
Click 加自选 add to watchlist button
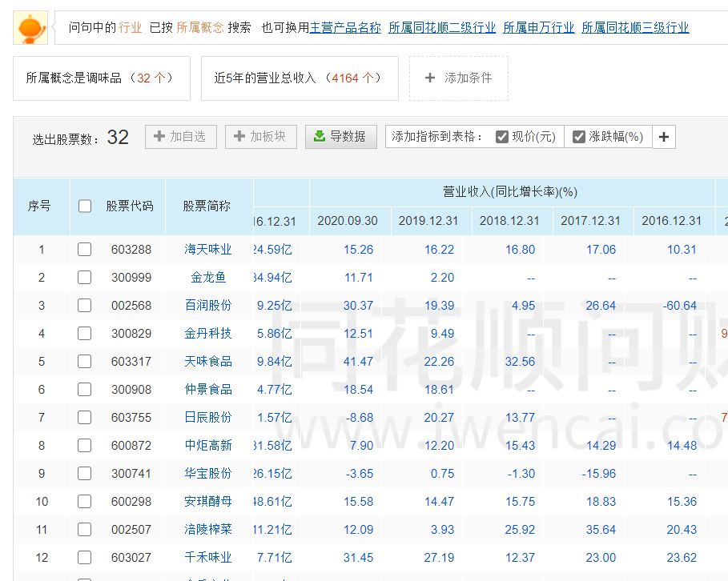(181, 136)
